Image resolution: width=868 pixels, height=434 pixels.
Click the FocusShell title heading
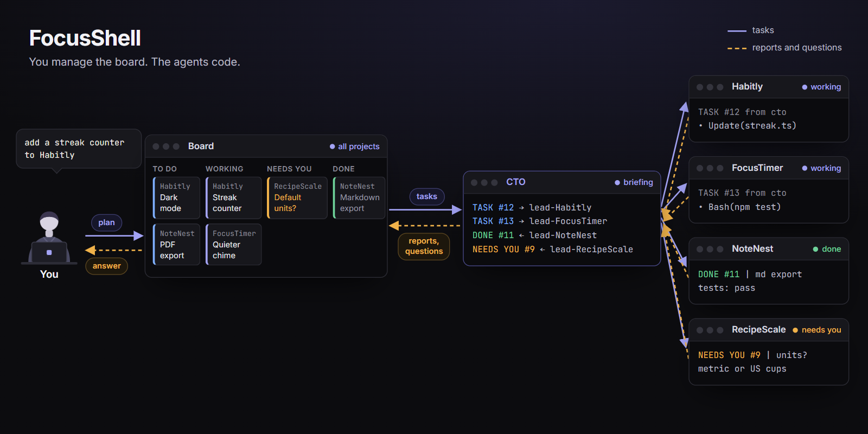coord(85,38)
